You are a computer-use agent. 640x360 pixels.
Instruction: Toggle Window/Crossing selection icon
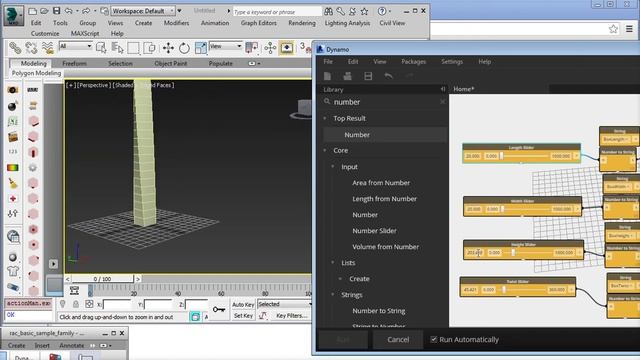(x=149, y=48)
